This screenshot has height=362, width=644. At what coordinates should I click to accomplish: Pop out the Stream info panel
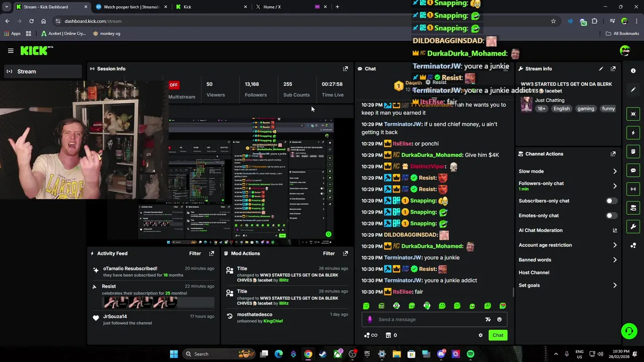[613, 69]
